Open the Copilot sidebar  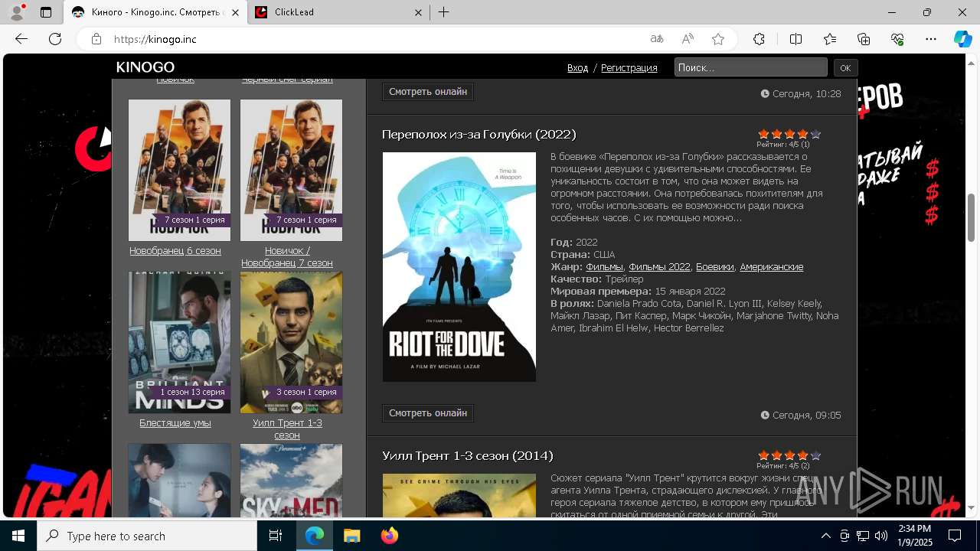[963, 39]
